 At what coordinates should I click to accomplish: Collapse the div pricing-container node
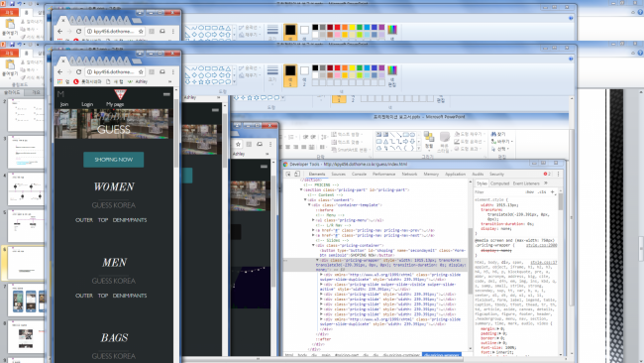click(x=313, y=245)
